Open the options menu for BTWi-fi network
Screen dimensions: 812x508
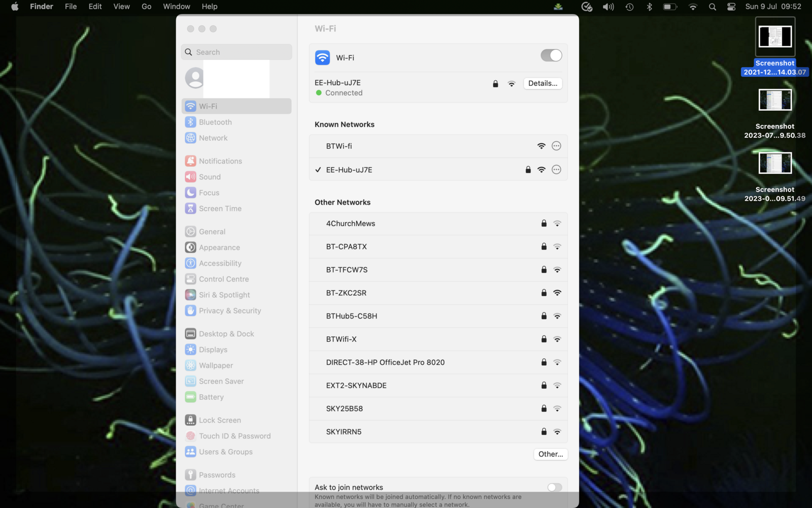[556, 146]
